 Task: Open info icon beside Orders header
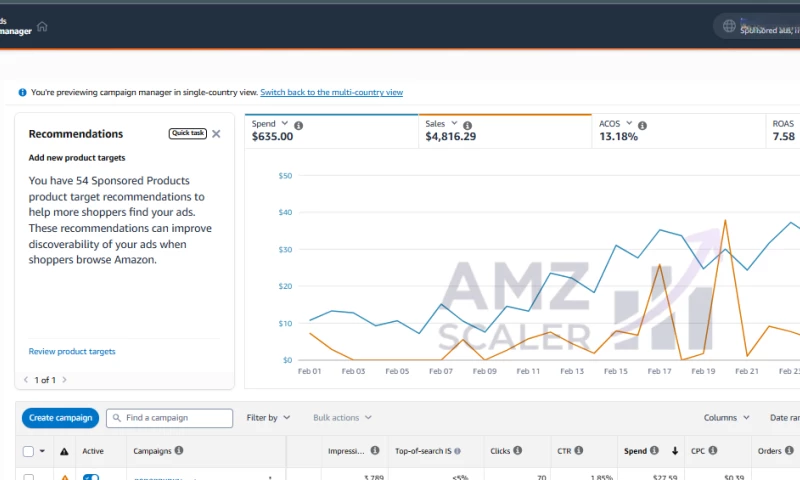[789, 450]
